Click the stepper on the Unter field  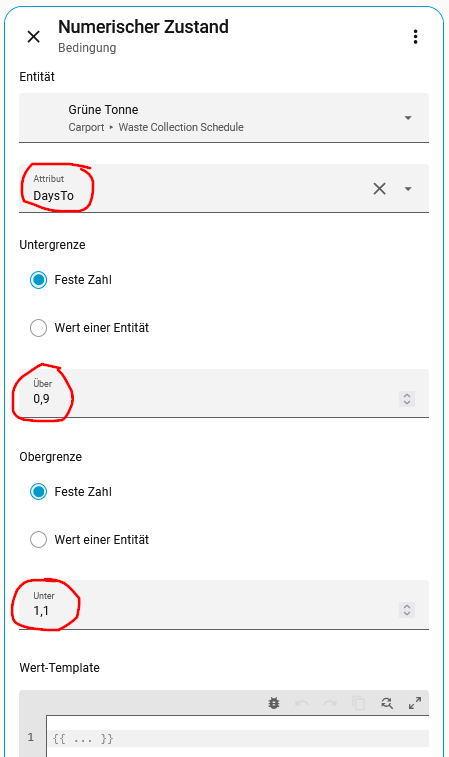click(x=407, y=610)
